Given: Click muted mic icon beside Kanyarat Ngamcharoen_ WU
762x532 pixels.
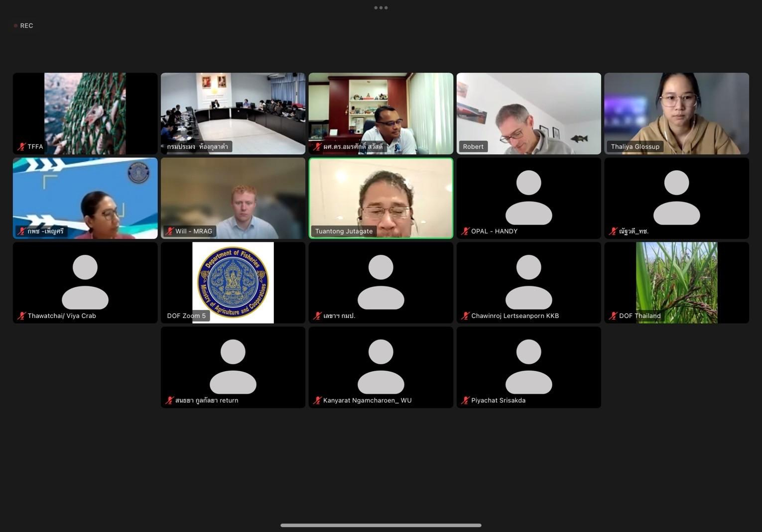Looking at the screenshot, I should click(x=317, y=400).
